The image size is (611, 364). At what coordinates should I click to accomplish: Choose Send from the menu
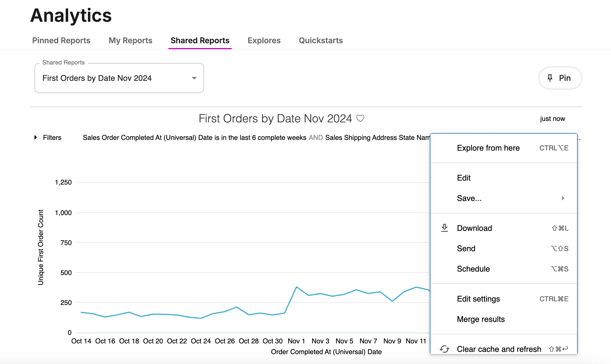[x=504, y=248]
